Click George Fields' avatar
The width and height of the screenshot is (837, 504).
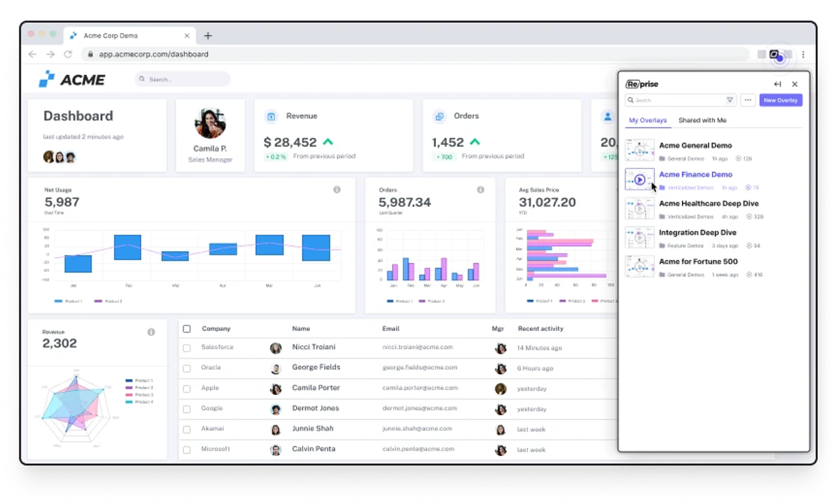click(276, 369)
